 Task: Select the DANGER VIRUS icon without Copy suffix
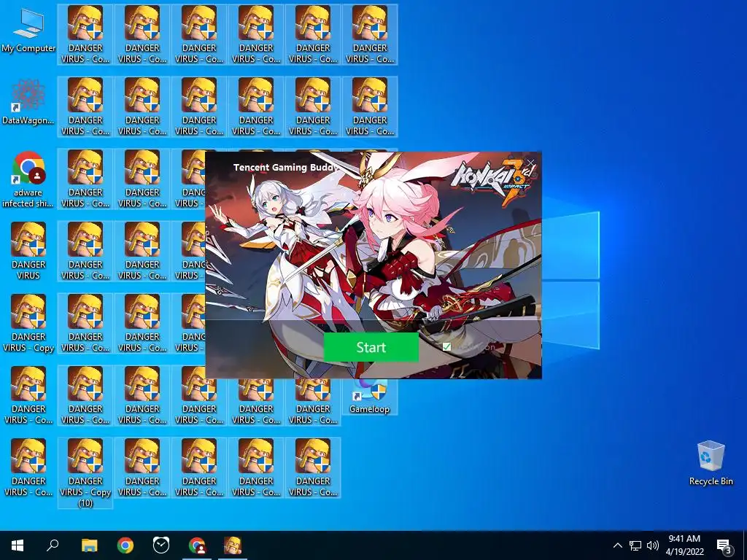(28, 252)
